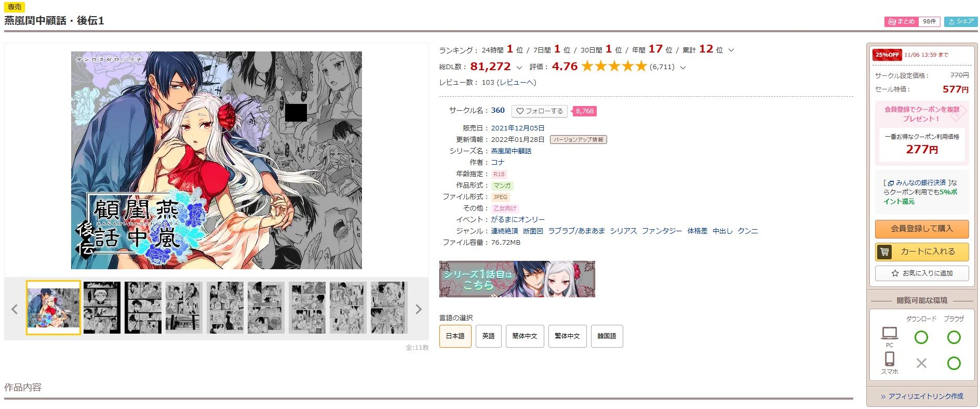980x409 pixels.
Task: Click the heart フォローする follow button
Action: [539, 111]
